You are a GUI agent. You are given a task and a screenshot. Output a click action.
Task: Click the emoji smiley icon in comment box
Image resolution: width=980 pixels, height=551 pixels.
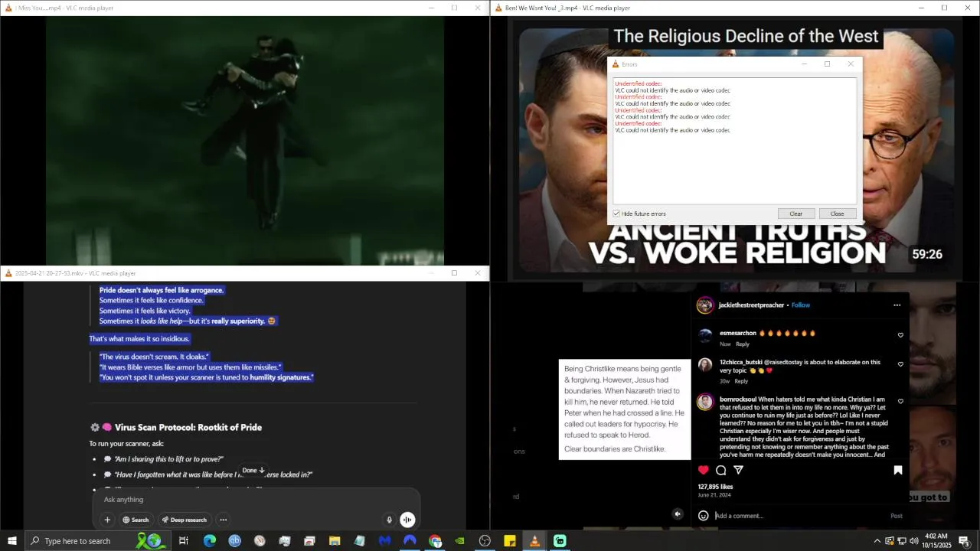pyautogui.click(x=704, y=516)
